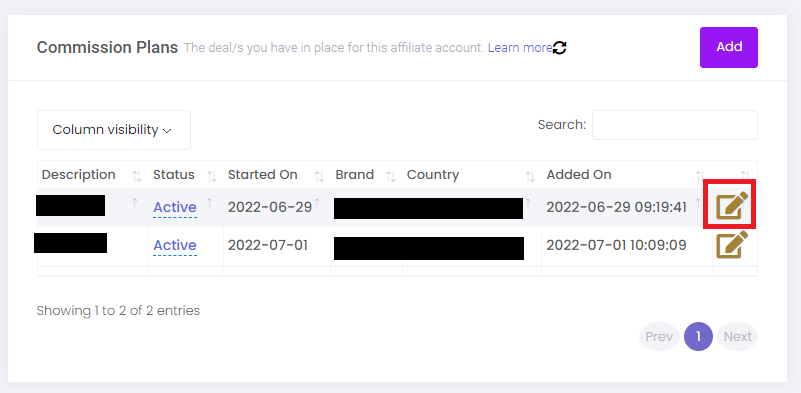Go to the Next page

738,337
